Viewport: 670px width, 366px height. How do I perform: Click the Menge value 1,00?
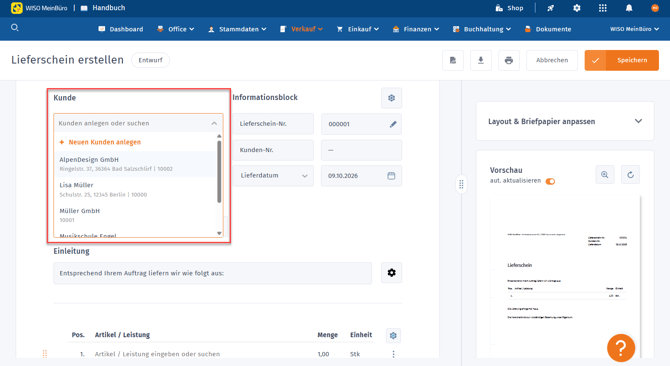tap(323, 354)
